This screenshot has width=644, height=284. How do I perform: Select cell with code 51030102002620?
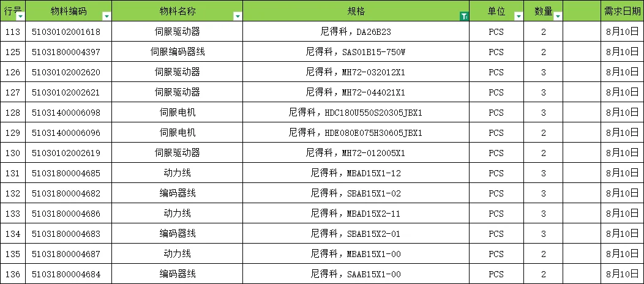point(69,72)
